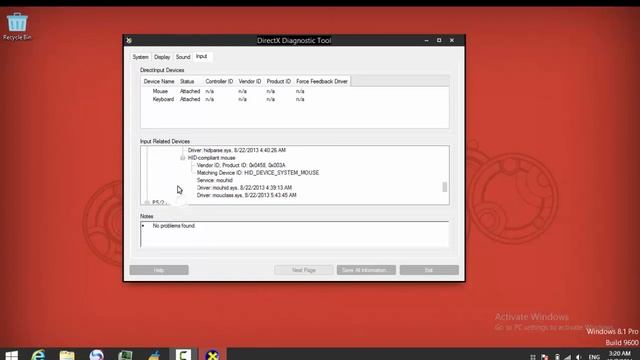Image resolution: width=640 pixels, height=360 pixels.
Task: Open the Recycle Bin on desktop
Action: coord(17,27)
